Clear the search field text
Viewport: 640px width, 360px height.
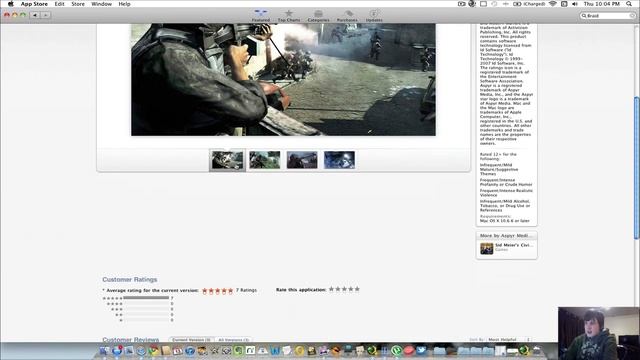632,16
